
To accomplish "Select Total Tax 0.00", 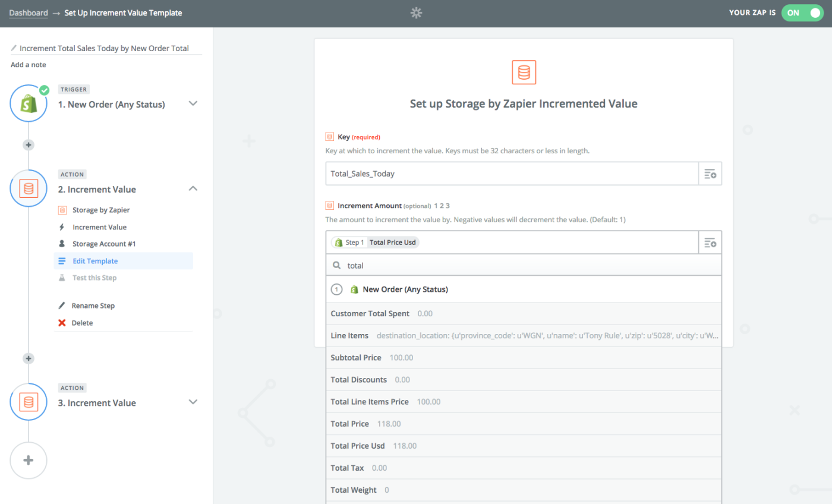I will click(524, 468).
